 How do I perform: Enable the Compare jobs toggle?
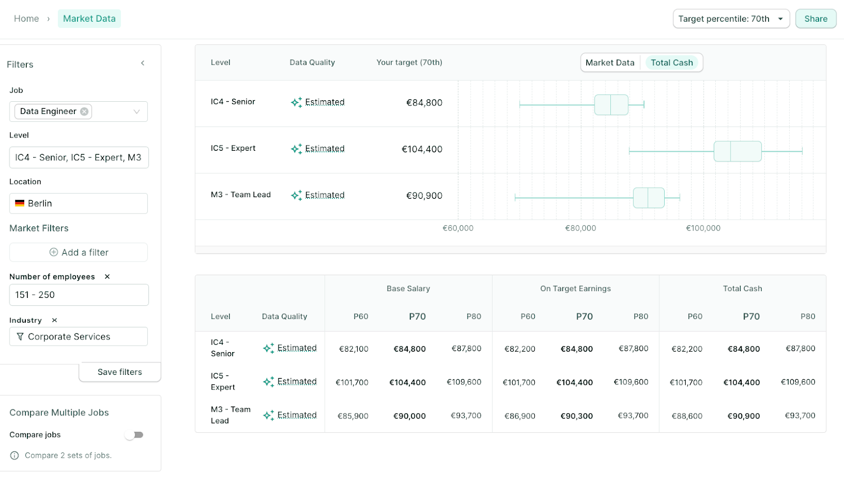(x=135, y=434)
